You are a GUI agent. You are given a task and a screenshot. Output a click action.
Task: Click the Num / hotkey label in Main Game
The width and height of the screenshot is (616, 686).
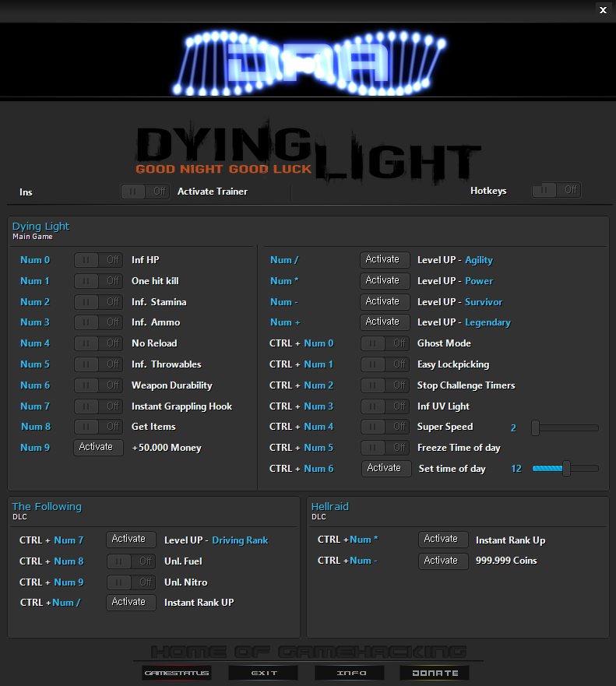point(284,260)
